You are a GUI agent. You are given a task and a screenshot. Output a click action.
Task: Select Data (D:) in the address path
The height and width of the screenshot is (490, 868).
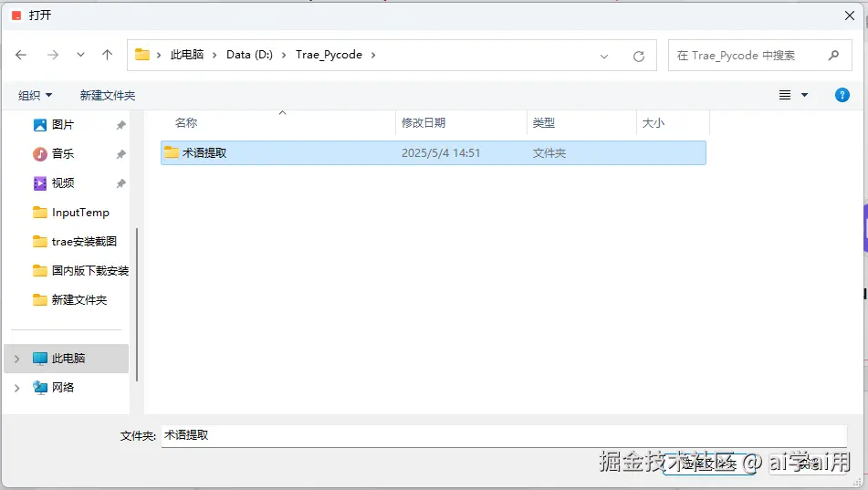pos(250,55)
